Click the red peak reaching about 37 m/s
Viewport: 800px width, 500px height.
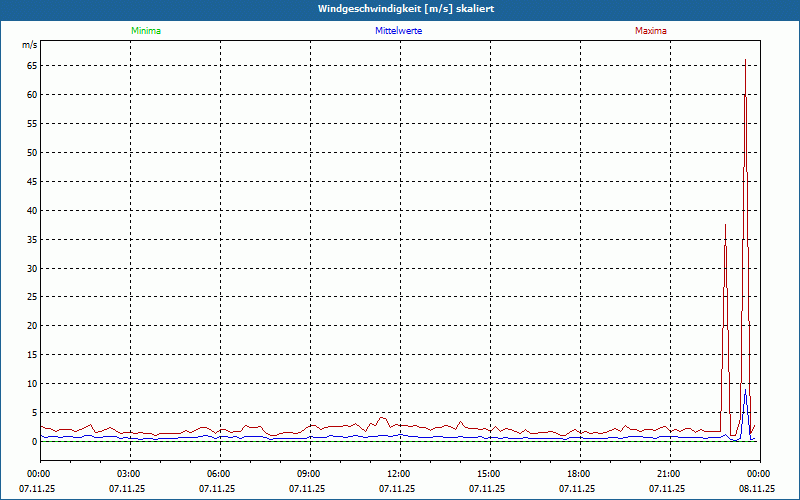[725, 225]
